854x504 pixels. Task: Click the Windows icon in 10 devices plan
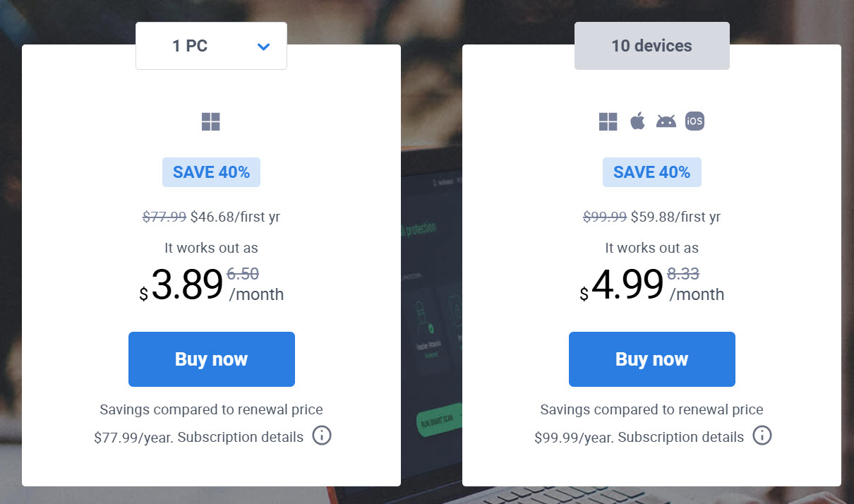(608, 122)
